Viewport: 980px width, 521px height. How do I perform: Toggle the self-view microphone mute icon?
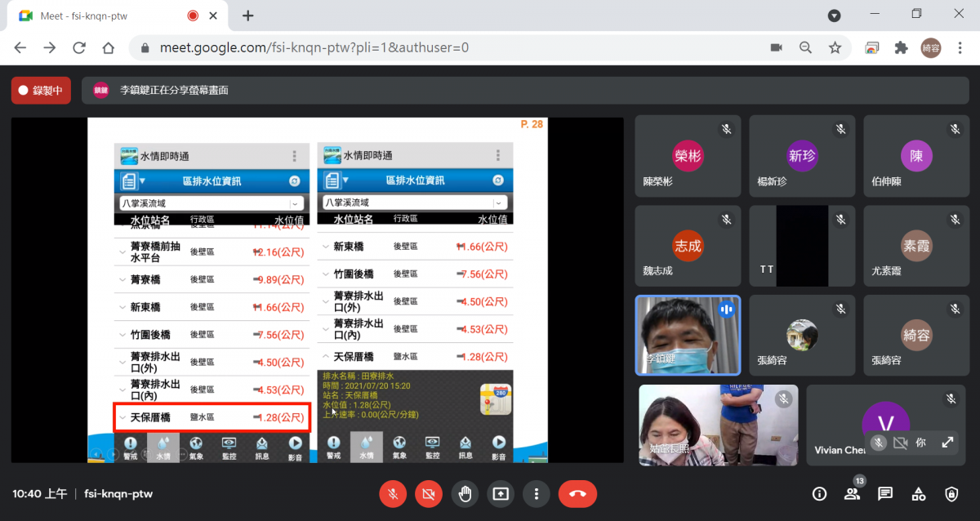(x=879, y=443)
